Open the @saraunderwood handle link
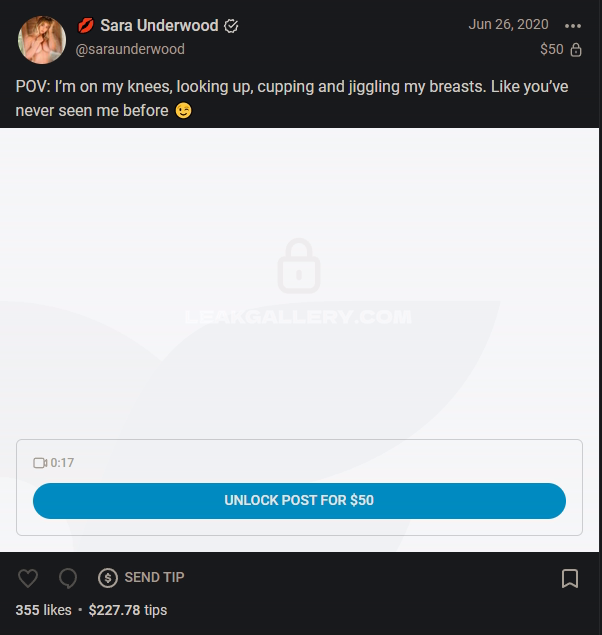 click(130, 49)
